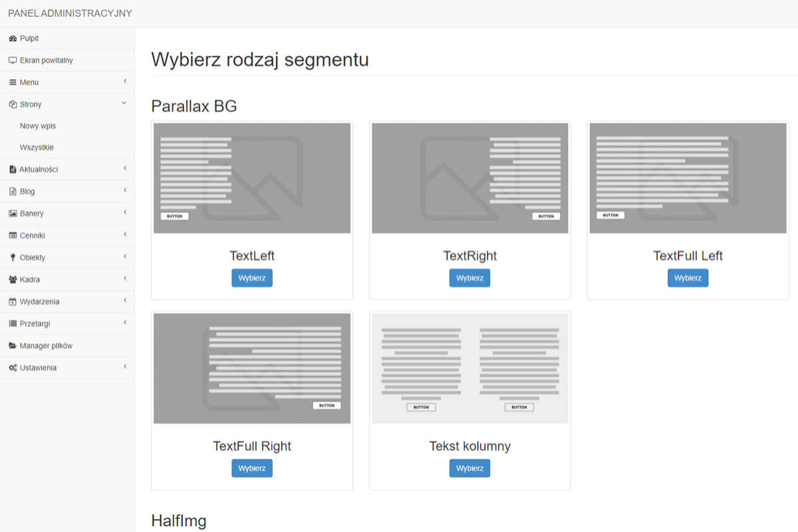Click the Manager plików folder icon
The image size is (798, 532).
click(x=13, y=346)
